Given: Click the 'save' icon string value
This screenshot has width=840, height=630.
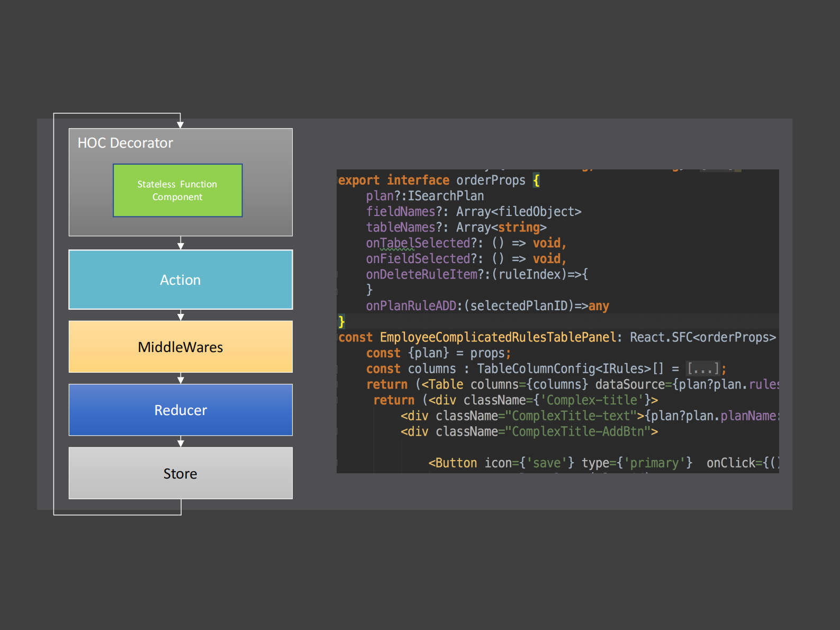Looking at the screenshot, I should (x=547, y=463).
